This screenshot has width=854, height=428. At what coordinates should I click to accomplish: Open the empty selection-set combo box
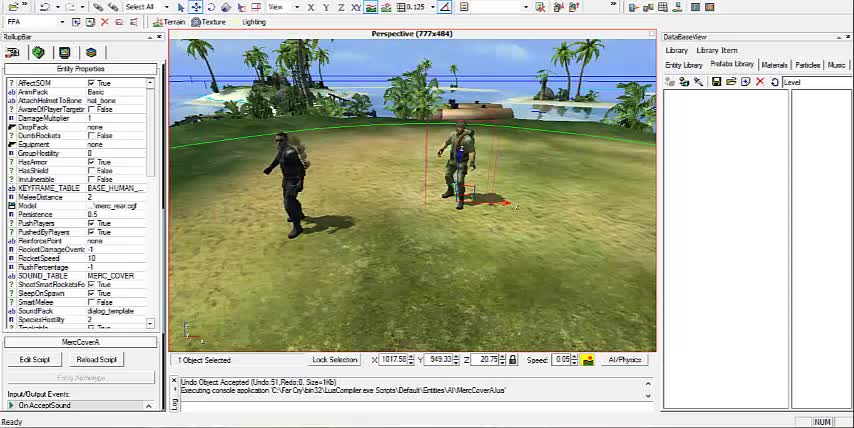pyautogui.click(x=501, y=7)
